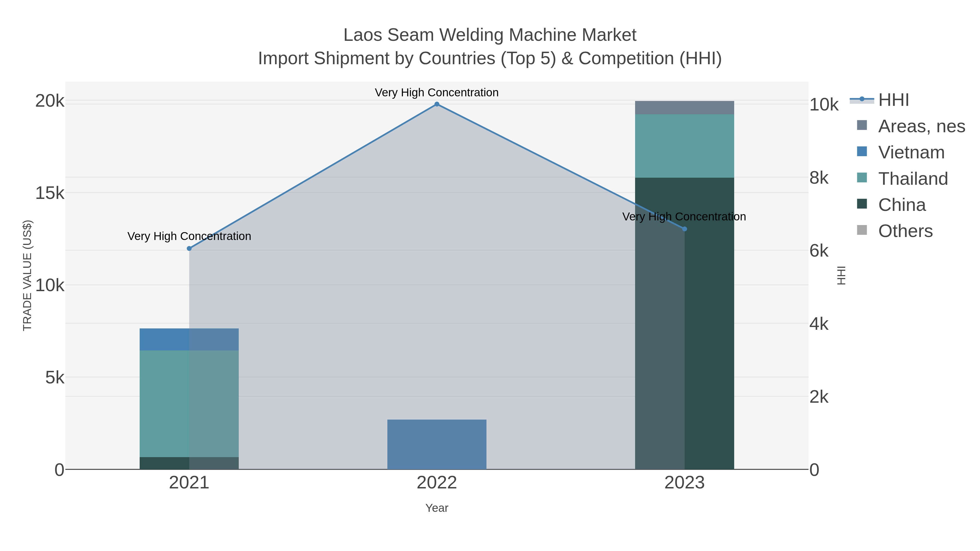Screen dimensions: 980x551
Task: Click the 10k right HHI axis tick label
Action: [824, 105]
